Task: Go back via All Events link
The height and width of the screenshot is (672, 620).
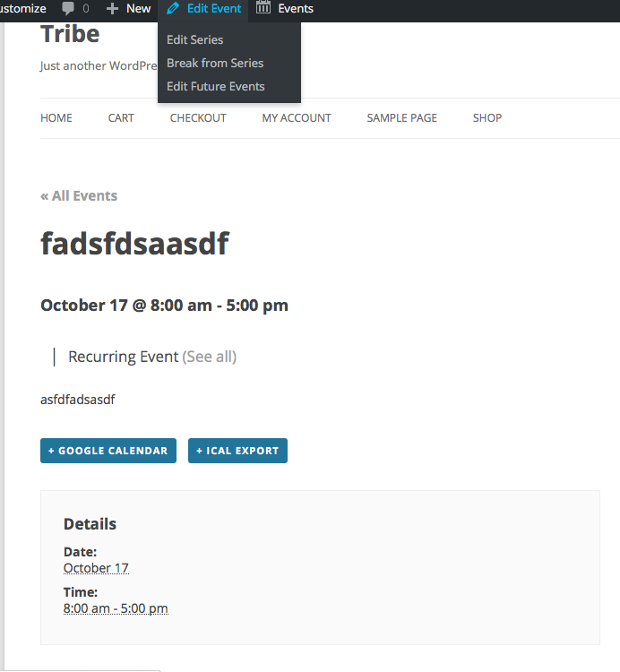Action: pyautogui.click(x=79, y=195)
